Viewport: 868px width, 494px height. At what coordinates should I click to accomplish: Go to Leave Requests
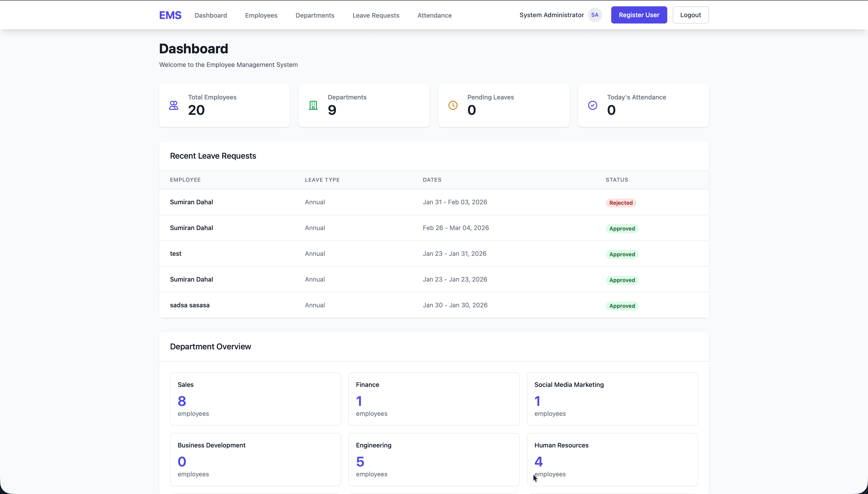(x=376, y=15)
